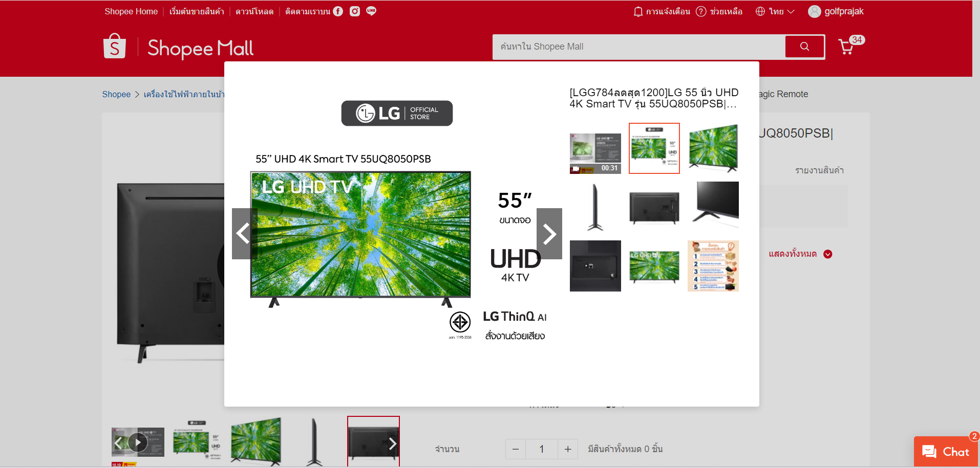
Task: Show next image in the gallery popup
Action: coord(549,234)
